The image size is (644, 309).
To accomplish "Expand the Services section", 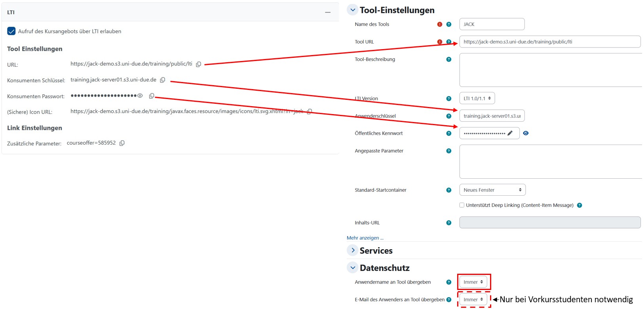I will pyautogui.click(x=353, y=250).
